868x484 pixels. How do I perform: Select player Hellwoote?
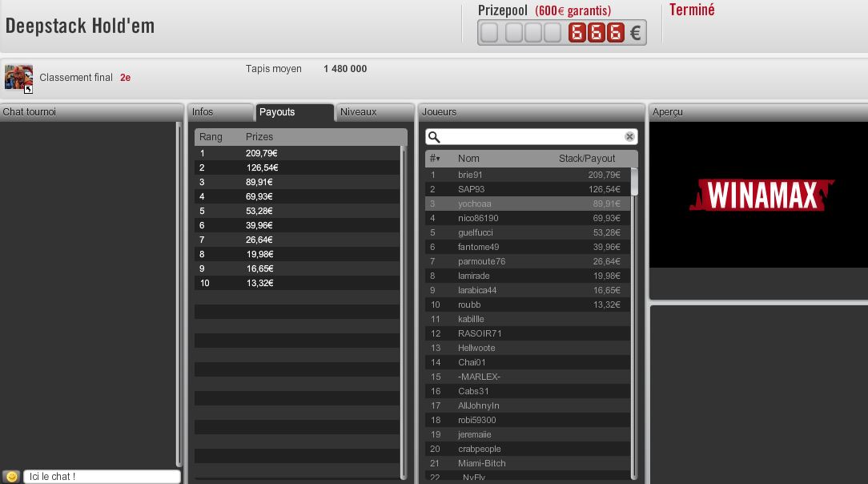tap(528, 347)
